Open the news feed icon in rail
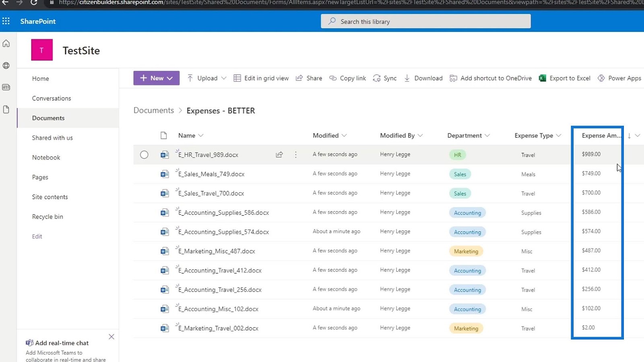This screenshot has height=362, width=644. pyautogui.click(x=6, y=87)
